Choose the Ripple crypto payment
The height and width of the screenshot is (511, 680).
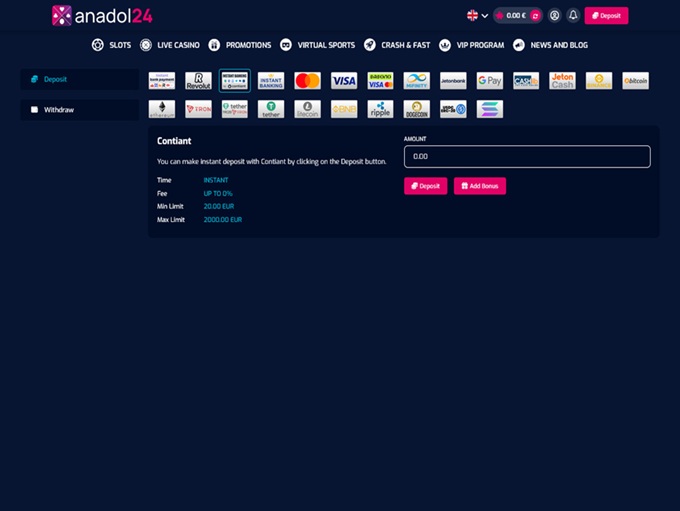[380, 109]
